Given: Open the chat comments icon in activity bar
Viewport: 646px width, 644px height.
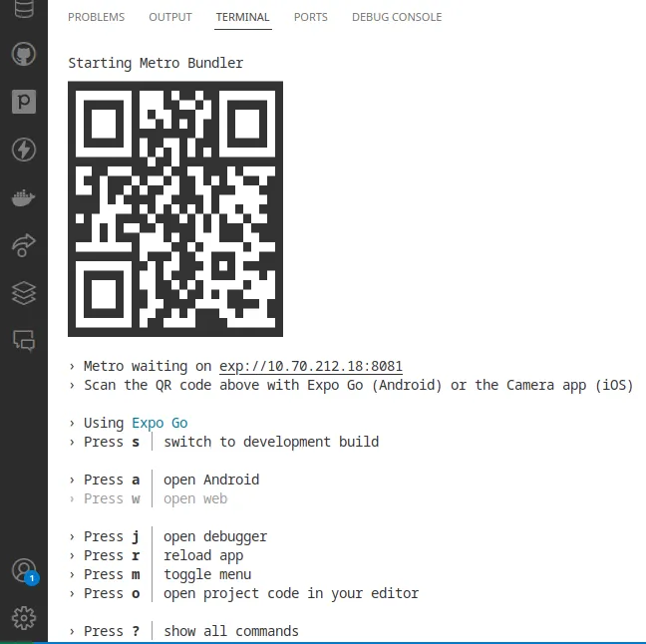Looking at the screenshot, I should (24, 341).
